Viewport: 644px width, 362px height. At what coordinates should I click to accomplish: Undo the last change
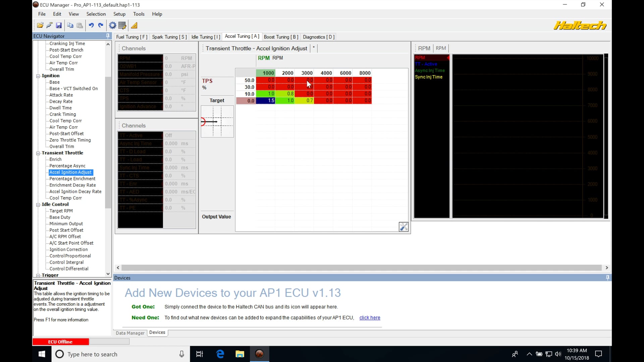pos(91,25)
